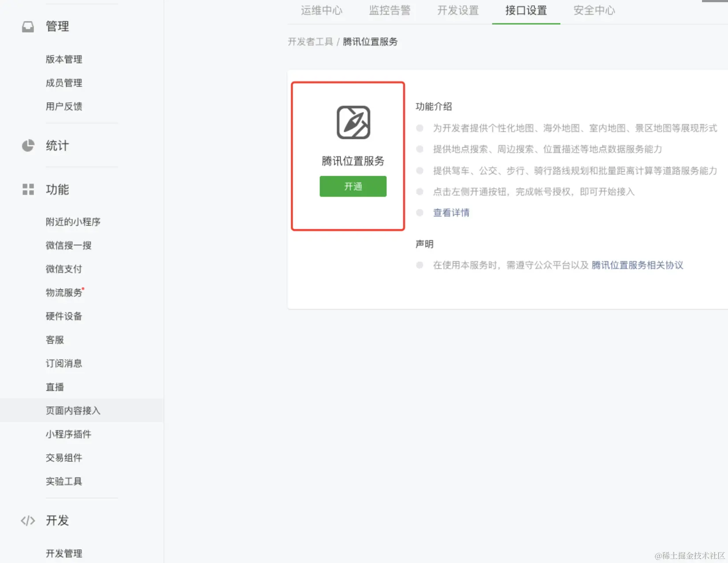Screen dimensions: 728x563
Task: Open 小程序插件 in the sidebar
Action: (x=69, y=434)
